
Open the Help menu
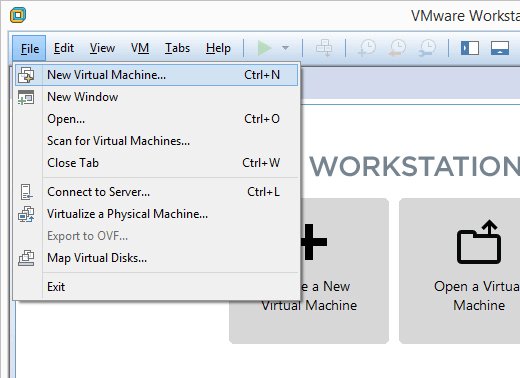point(218,48)
